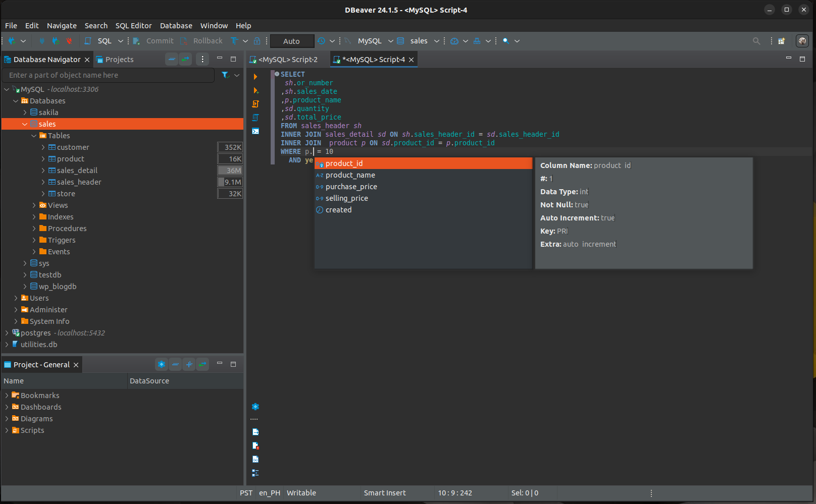
Task: Open active database sales dropdown
Action: click(x=437, y=41)
